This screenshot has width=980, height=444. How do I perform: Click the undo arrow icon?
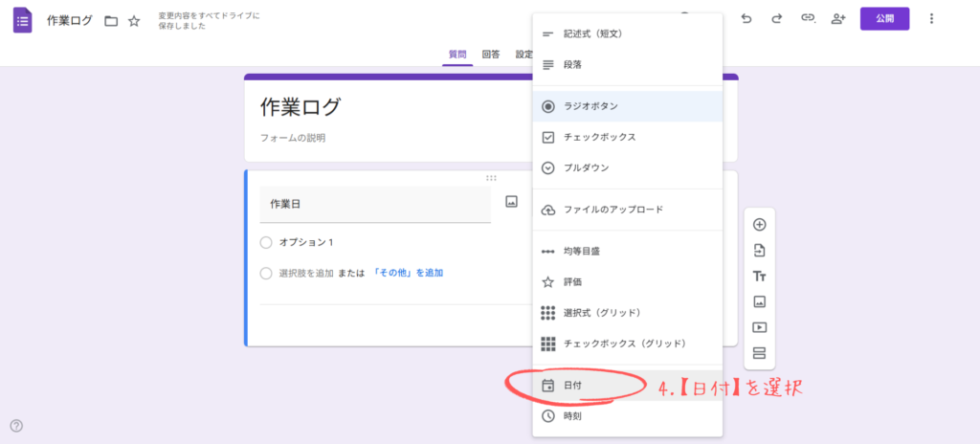tap(746, 19)
